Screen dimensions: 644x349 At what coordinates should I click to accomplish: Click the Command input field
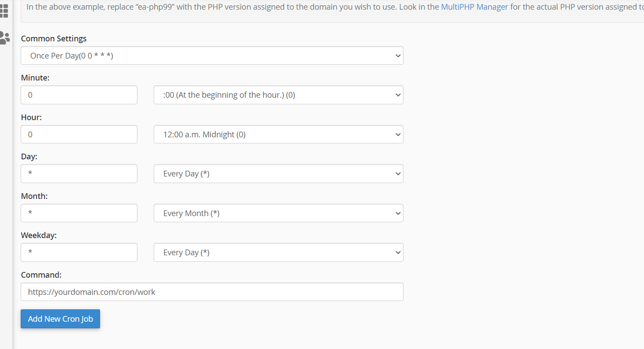pos(212,292)
